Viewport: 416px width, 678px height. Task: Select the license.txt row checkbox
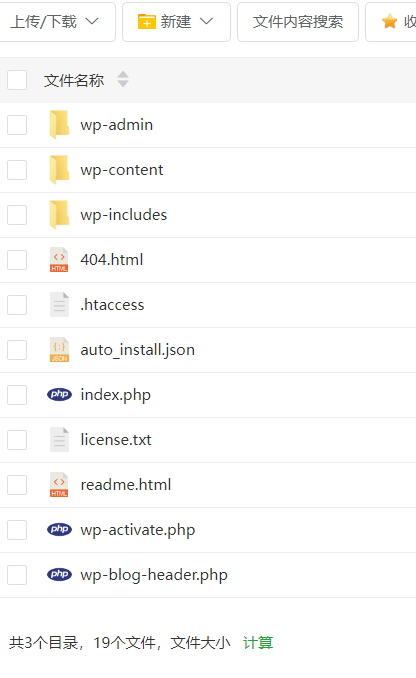(x=17, y=440)
